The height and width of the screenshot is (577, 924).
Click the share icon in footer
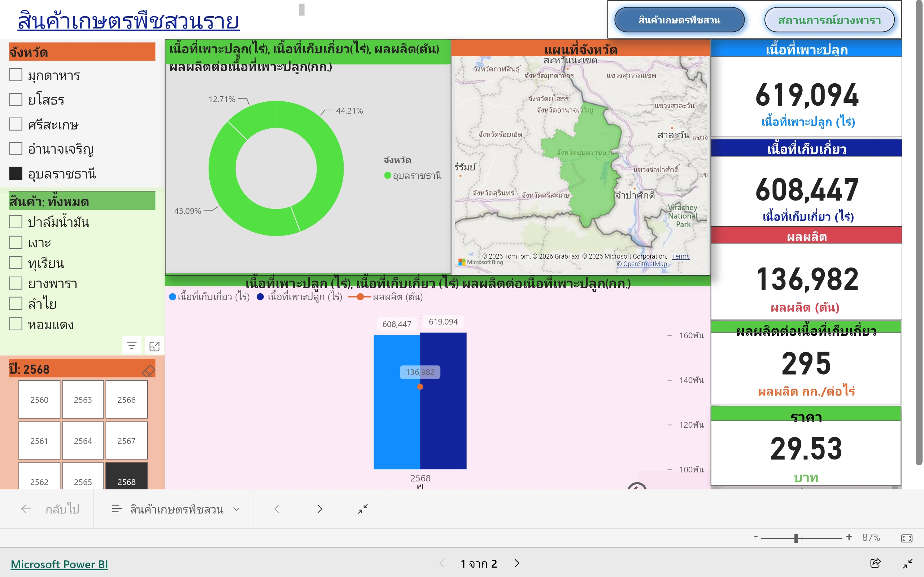click(x=876, y=563)
